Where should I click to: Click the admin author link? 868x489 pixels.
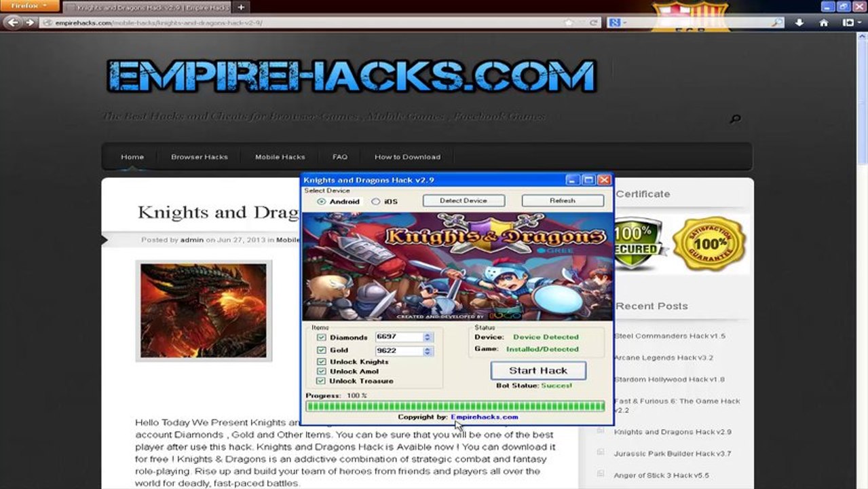192,240
